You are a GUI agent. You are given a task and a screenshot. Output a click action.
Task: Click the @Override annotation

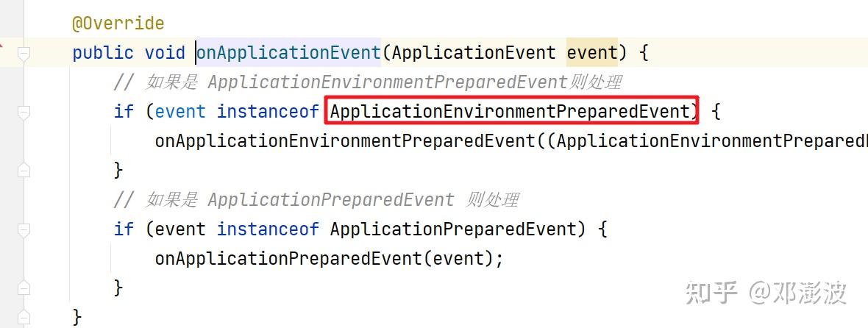coord(118,24)
